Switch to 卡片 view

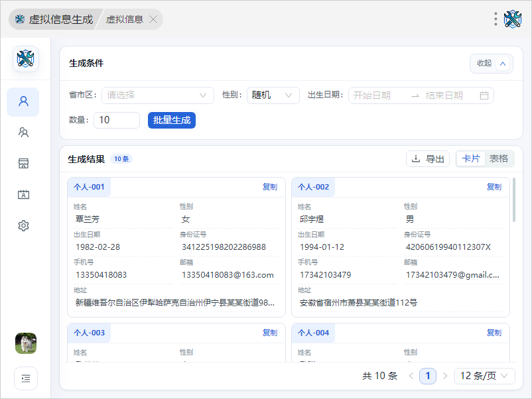click(x=471, y=158)
